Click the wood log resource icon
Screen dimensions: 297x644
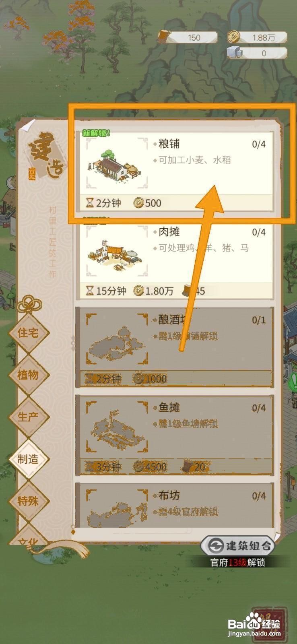pos(164,37)
